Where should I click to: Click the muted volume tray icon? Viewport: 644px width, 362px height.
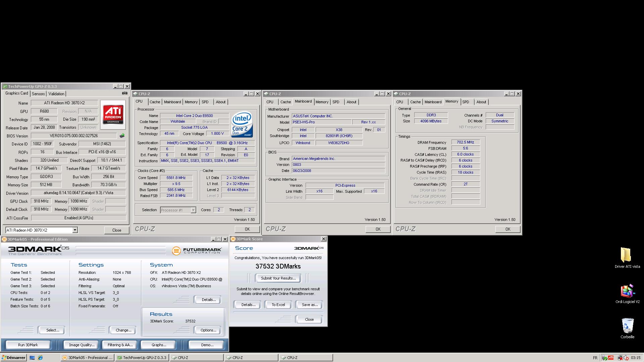tap(626, 358)
